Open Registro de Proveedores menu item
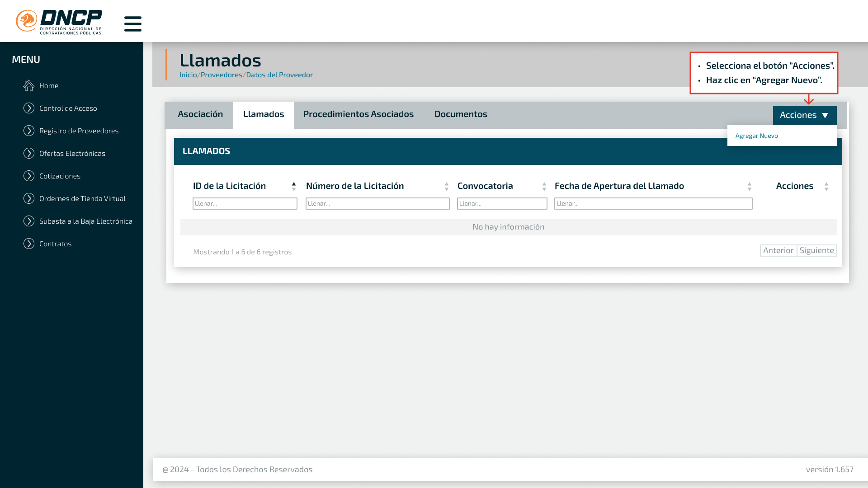Image resolution: width=868 pixels, height=488 pixels. [x=79, y=131]
